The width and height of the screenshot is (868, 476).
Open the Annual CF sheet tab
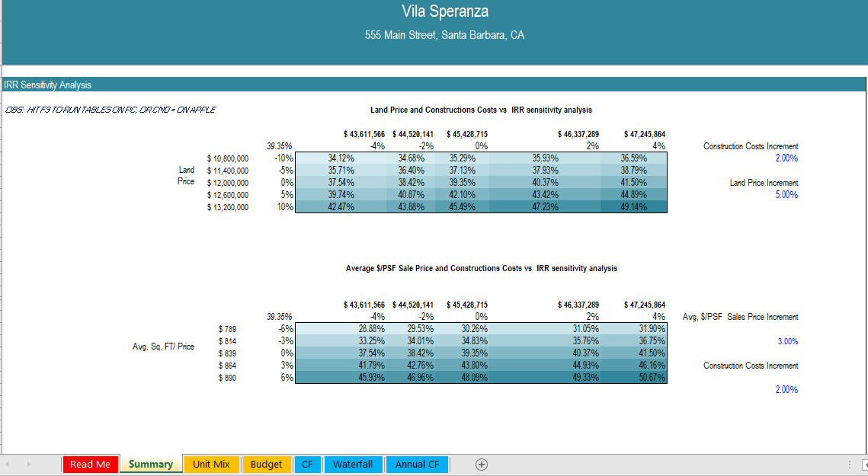click(417, 464)
